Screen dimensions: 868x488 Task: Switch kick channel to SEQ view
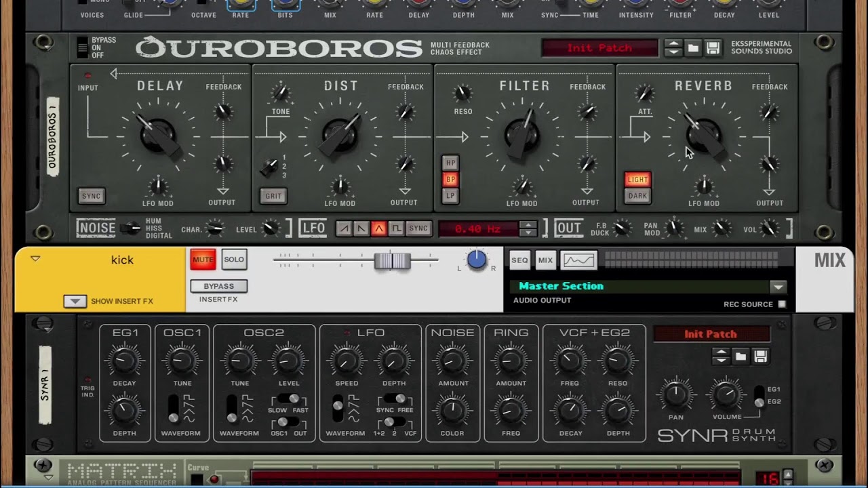[x=519, y=260]
